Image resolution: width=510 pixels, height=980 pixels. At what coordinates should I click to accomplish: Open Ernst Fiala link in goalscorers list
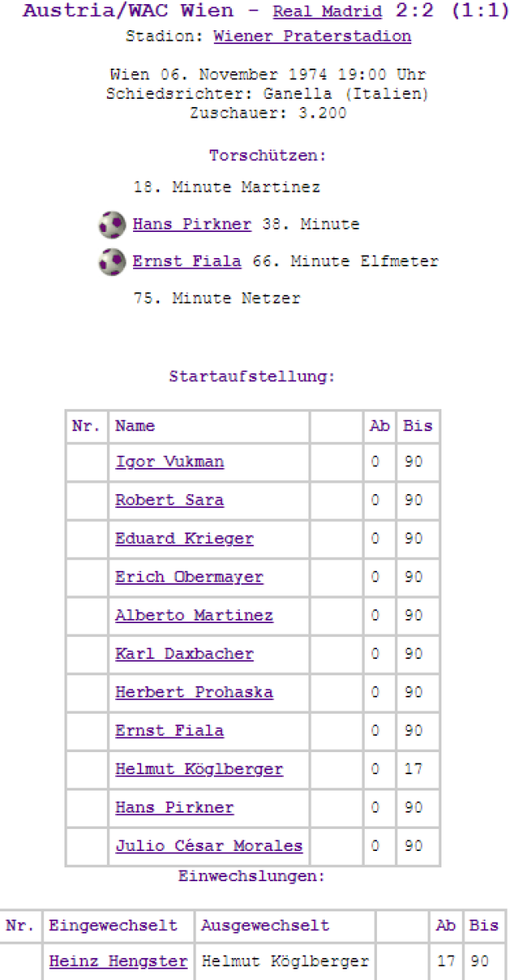point(187,261)
